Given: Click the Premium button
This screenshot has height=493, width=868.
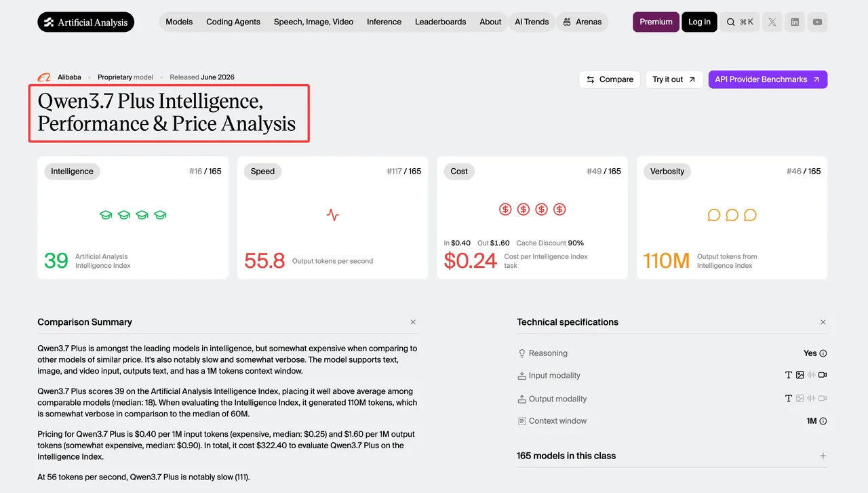Looking at the screenshot, I should (656, 22).
